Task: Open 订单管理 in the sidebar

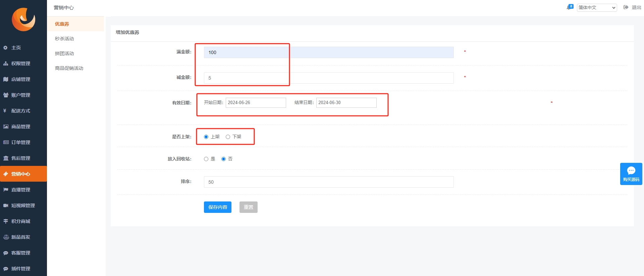Action: [23, 142]
